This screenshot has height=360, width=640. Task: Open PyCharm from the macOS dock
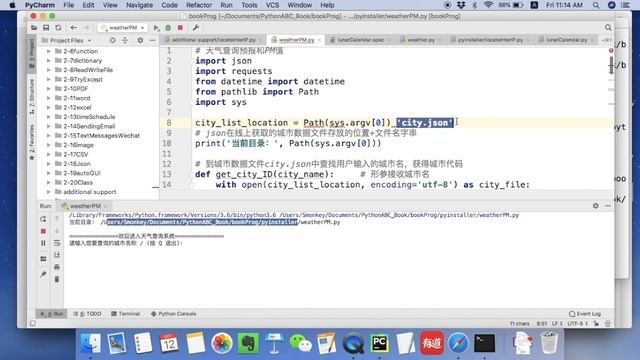point(379,343)
